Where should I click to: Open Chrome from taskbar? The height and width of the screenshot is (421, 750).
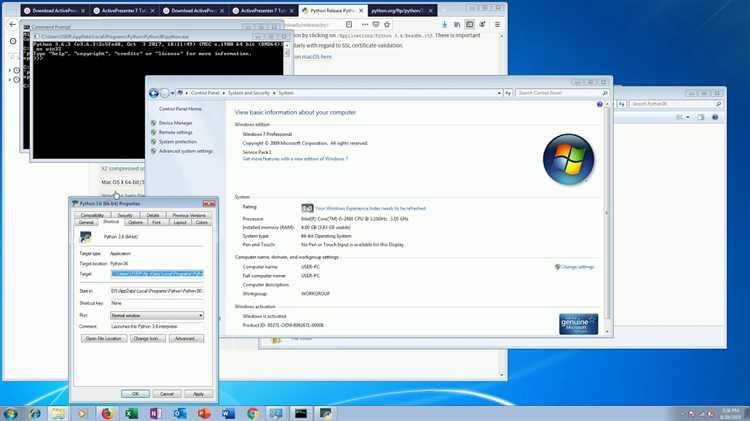[x=253, y=413]
